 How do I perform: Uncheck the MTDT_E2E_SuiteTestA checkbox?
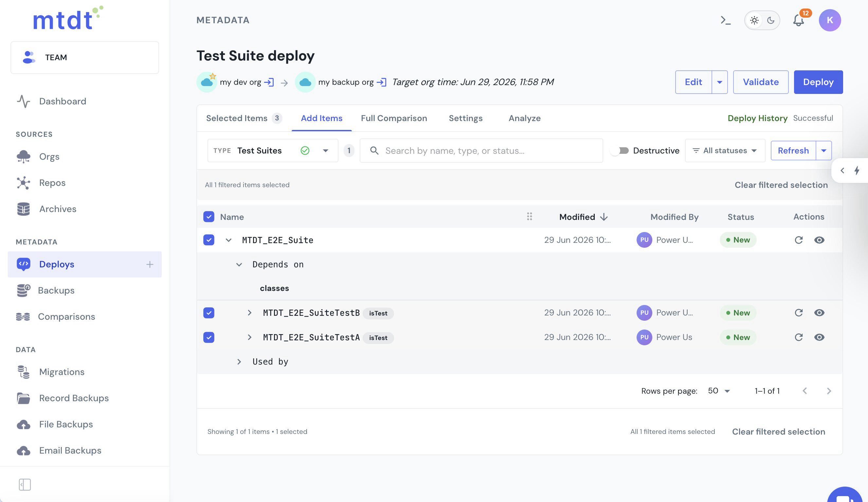coord(209,337)
